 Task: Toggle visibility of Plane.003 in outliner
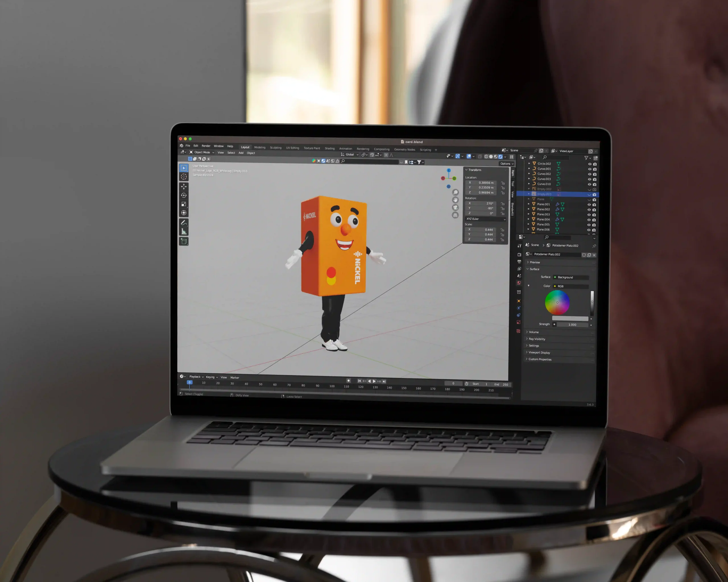point(589,215)
